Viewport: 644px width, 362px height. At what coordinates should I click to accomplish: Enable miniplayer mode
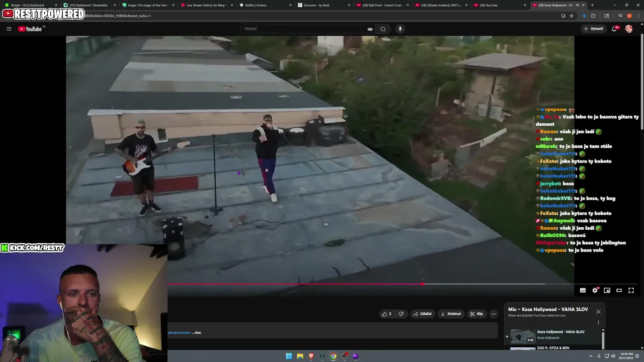607,290
